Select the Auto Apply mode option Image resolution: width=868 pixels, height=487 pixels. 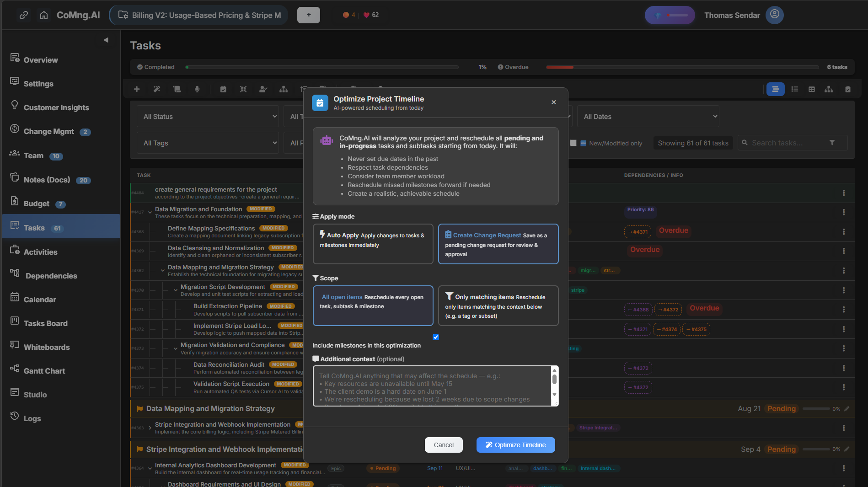click(x=373, y=244)
